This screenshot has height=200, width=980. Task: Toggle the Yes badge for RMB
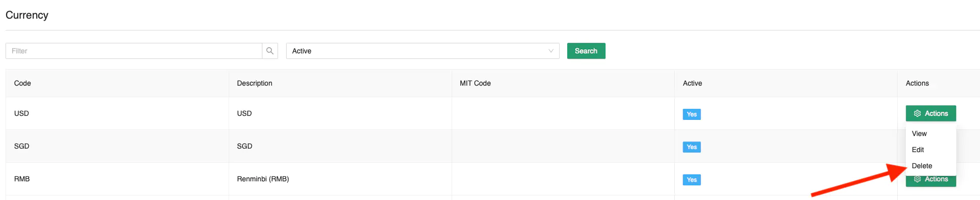692,180
